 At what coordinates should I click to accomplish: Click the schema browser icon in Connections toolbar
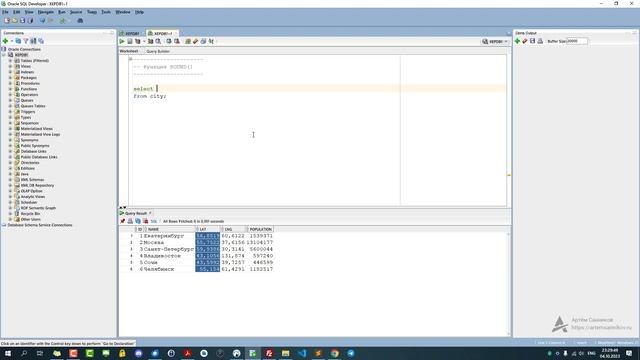pyautogui.click(x=33, y=41)
